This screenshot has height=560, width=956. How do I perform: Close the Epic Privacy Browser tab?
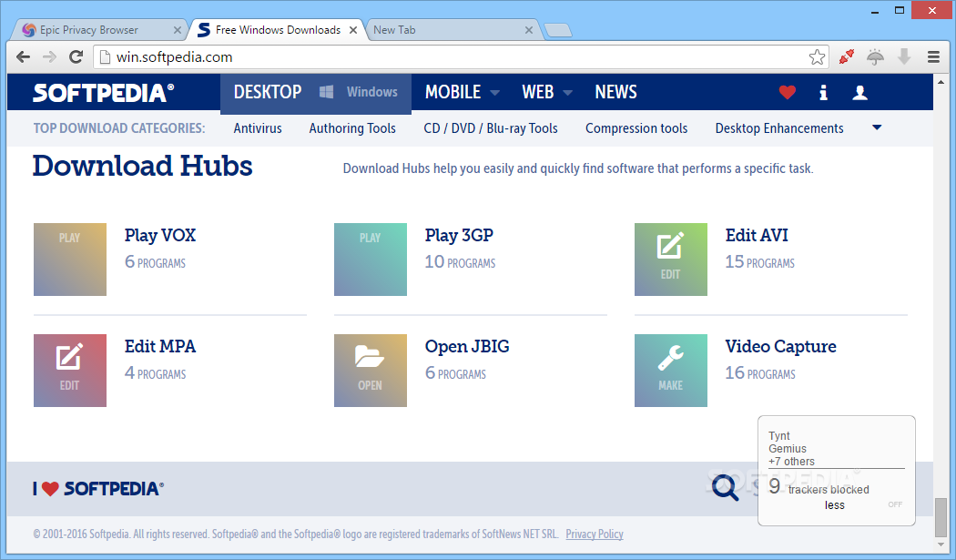[x=177, y=30]
